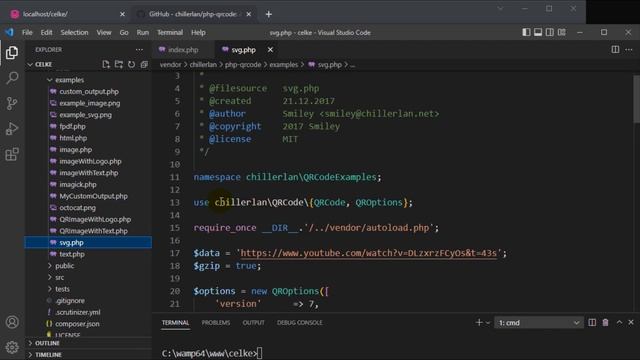Add a new terminal with plus icon
This screenshot has height=360, width=640.
(x=479, y=322)
